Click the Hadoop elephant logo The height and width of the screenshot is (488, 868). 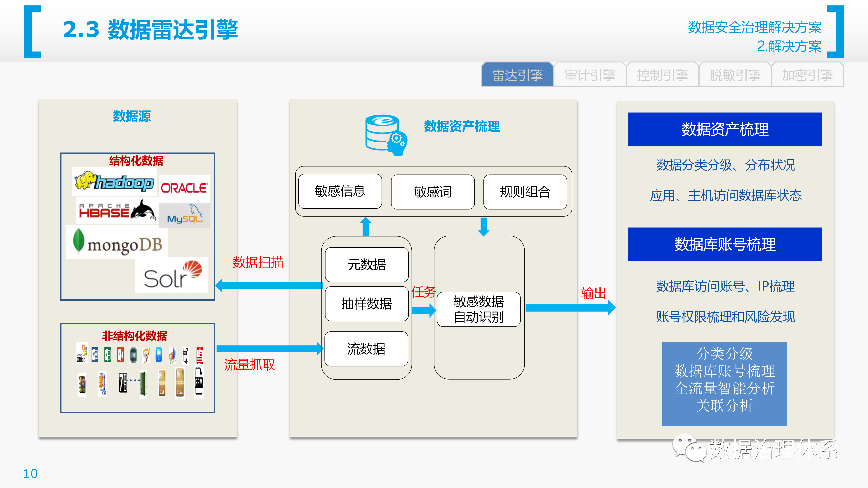click(114, 182)
